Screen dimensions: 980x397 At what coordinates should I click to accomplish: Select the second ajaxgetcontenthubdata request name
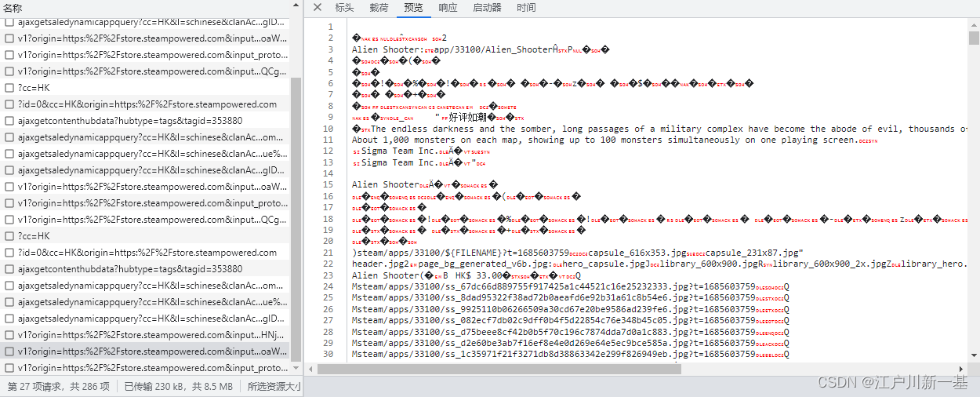[130, 269]
